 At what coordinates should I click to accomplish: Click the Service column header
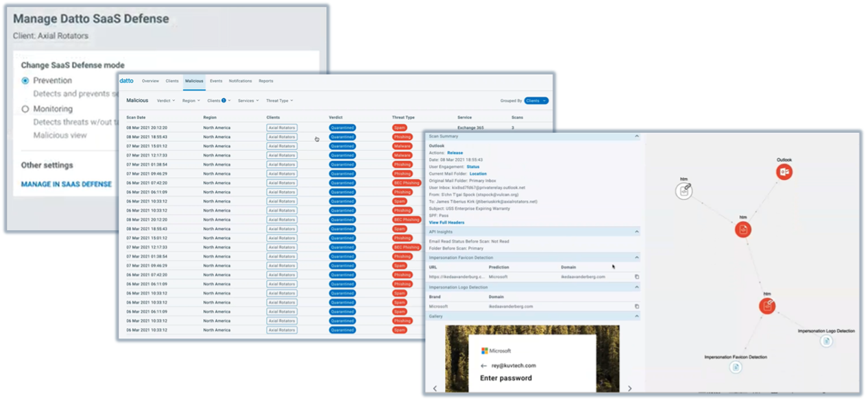coord(465,117)
